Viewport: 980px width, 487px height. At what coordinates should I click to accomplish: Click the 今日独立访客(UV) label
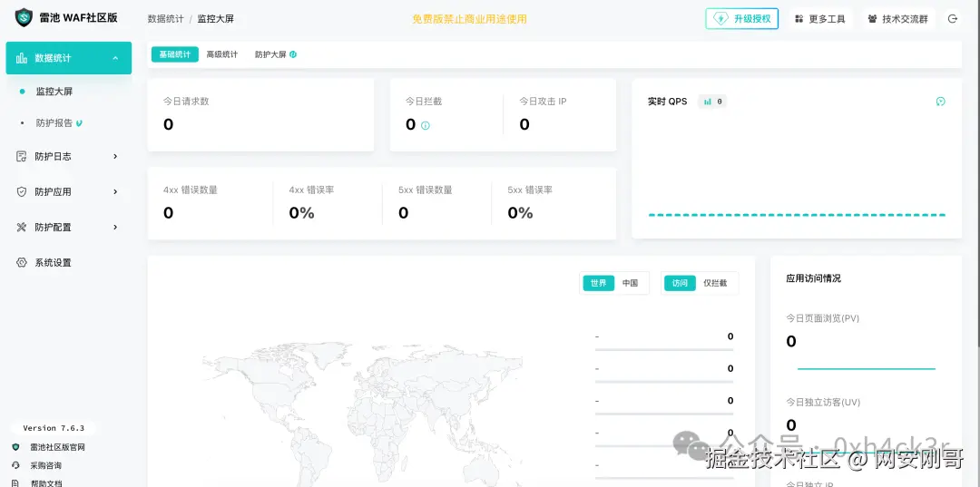823,402
